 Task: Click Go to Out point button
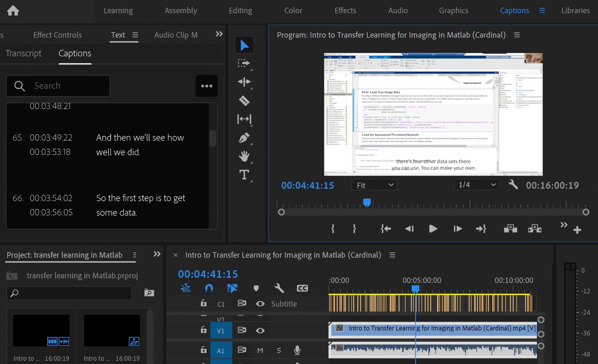coord(481,229)
